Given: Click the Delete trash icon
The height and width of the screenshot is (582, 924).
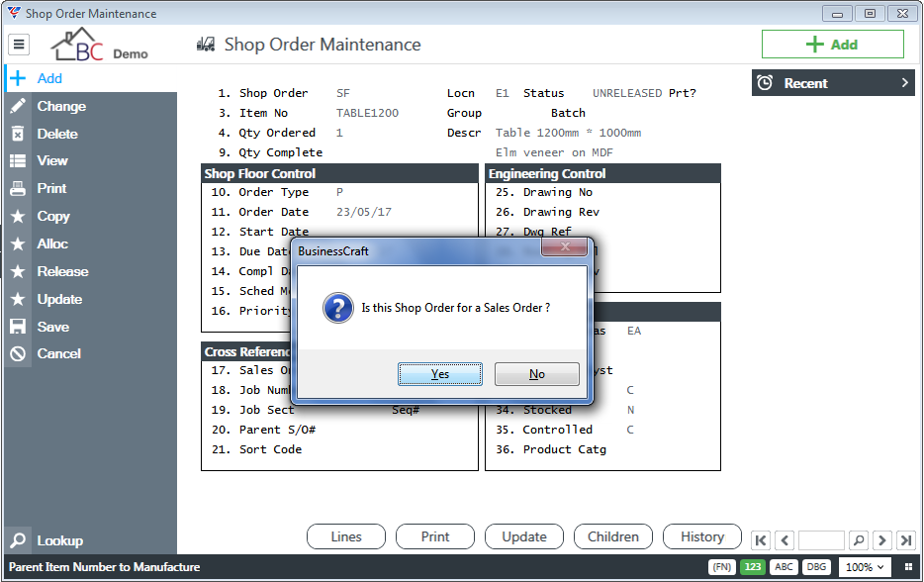Looking at the screenshot, I should (x=18, y=134).
